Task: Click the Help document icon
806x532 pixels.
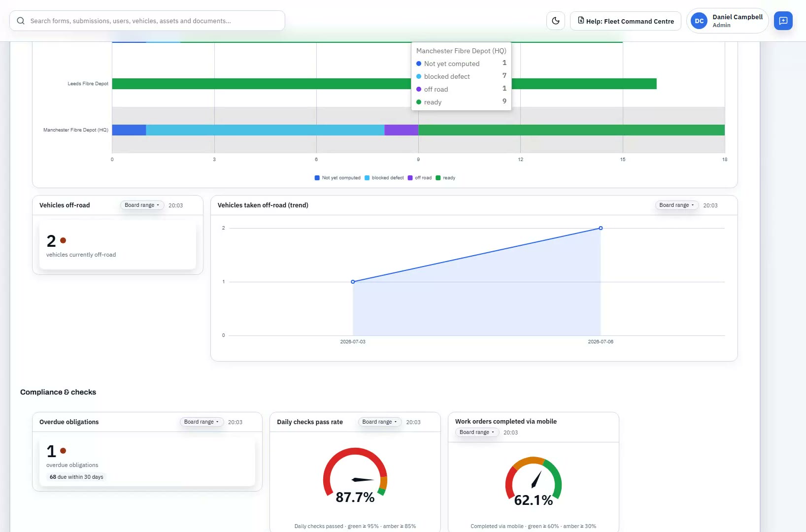Action: coord(581,21)
